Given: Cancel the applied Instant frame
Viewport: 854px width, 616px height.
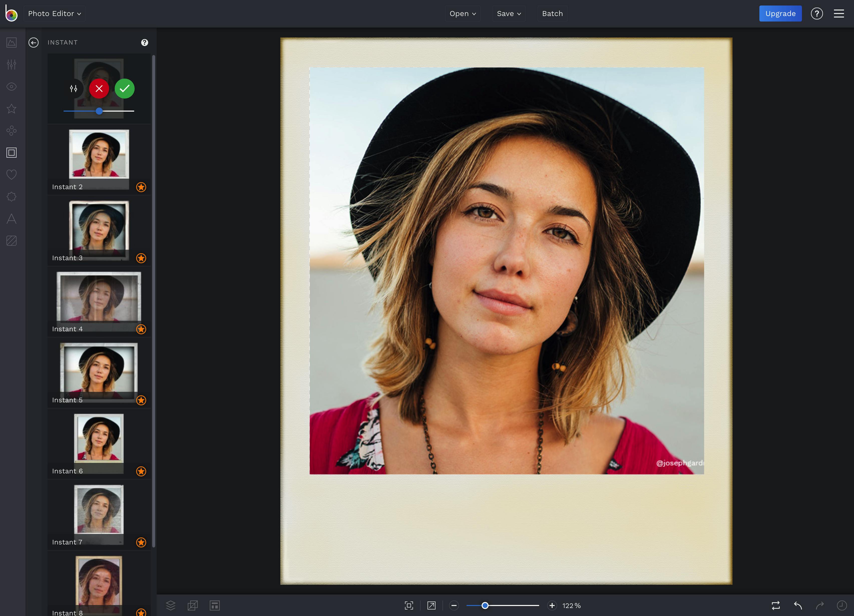Looking at the screenshot, I should pyautogui.click(x=99, y=89).
